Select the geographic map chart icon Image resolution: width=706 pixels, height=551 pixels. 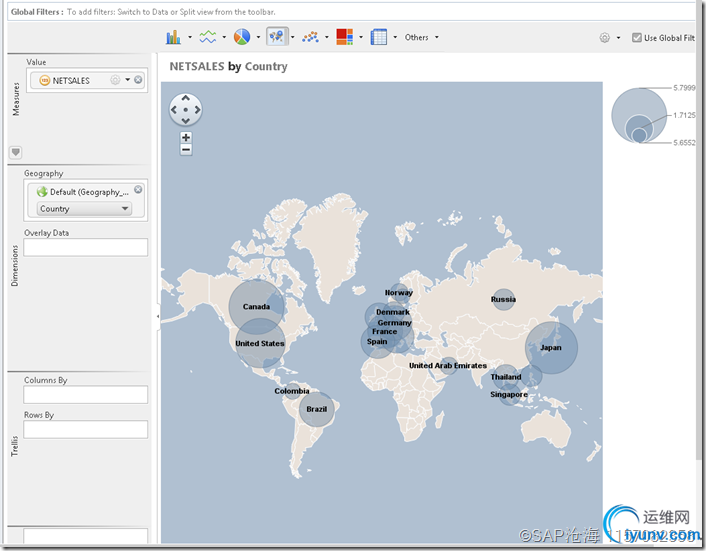277,36
